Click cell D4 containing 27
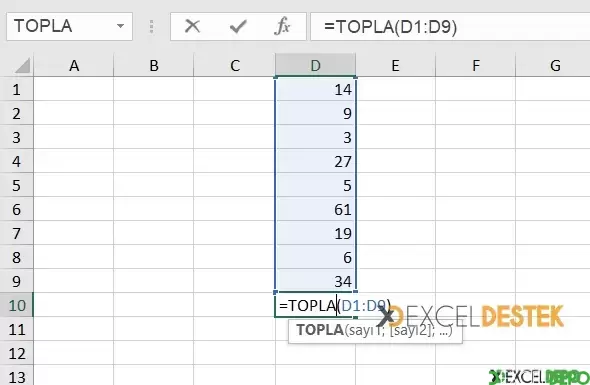Image resolution: width=590 pixels, height=385 pixels. click(315, 161)
